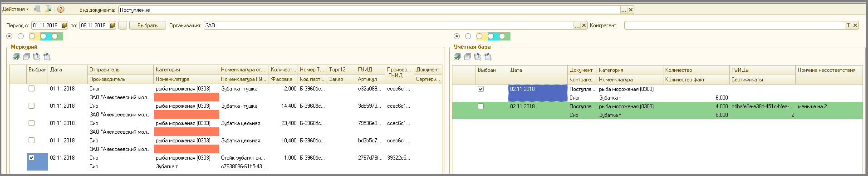Click the Период с date field 01.11.2018
868x176 pixels.
click(x=46, y=25)
